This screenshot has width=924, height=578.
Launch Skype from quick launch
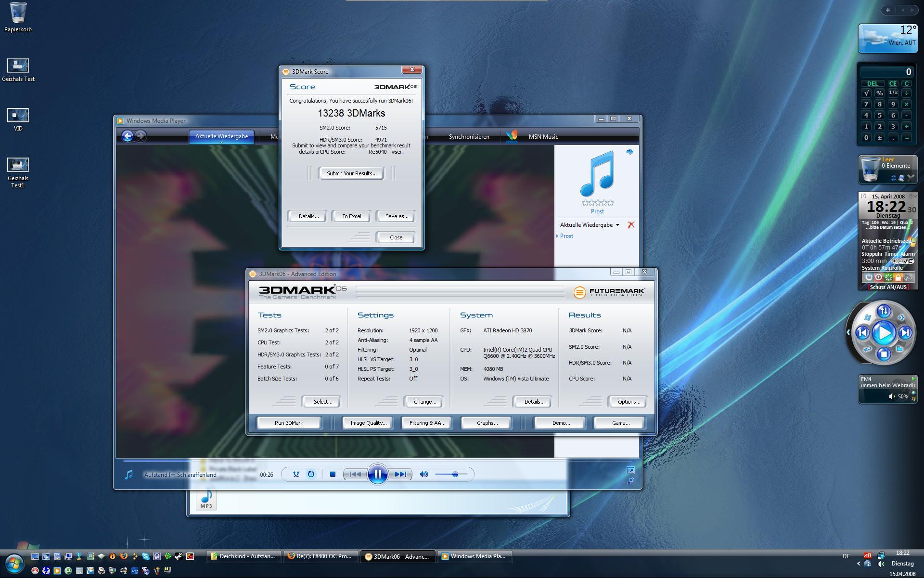[x=146, y=556]
